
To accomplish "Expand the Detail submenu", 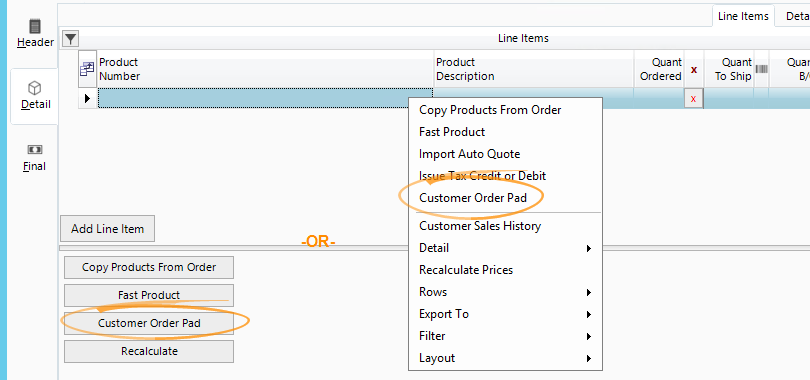I will click(x=505, y=248).
